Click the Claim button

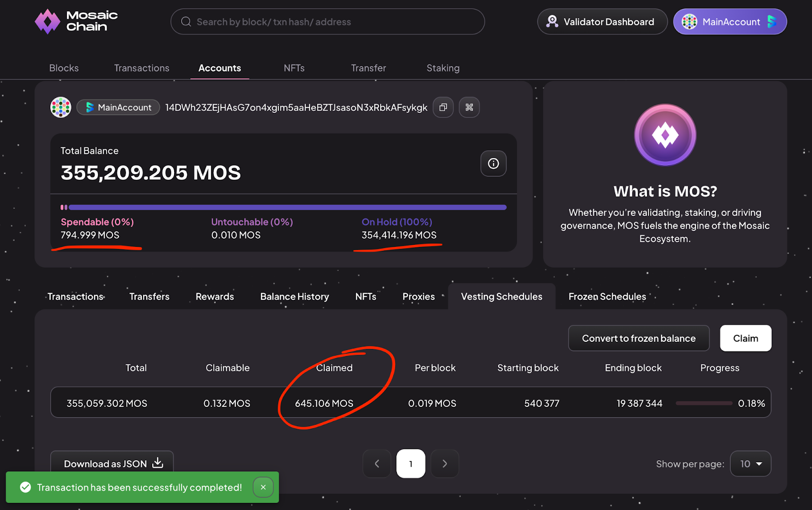(745, 338)
